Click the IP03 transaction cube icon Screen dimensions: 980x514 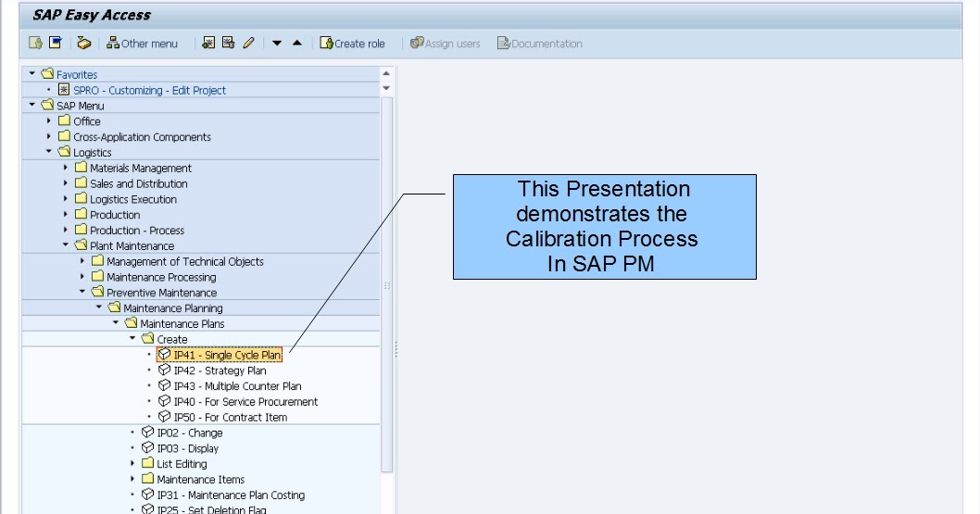click(x=147, y=448)
